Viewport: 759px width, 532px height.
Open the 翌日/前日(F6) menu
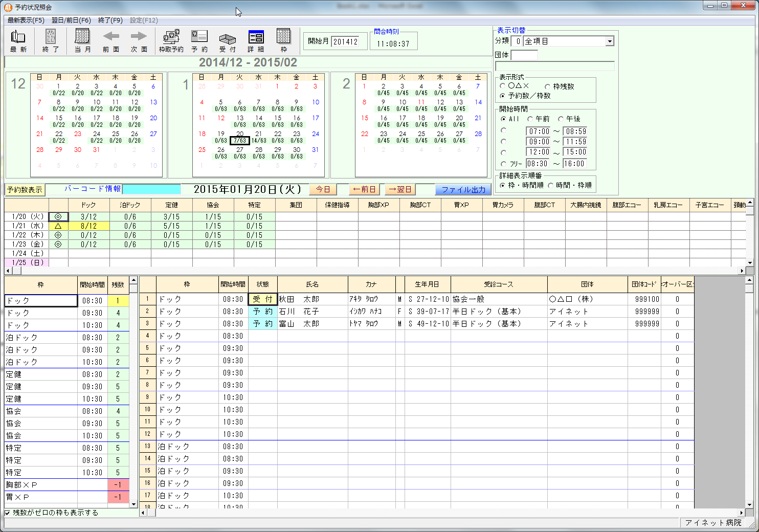pyautogui.click(x=71, y=20)
